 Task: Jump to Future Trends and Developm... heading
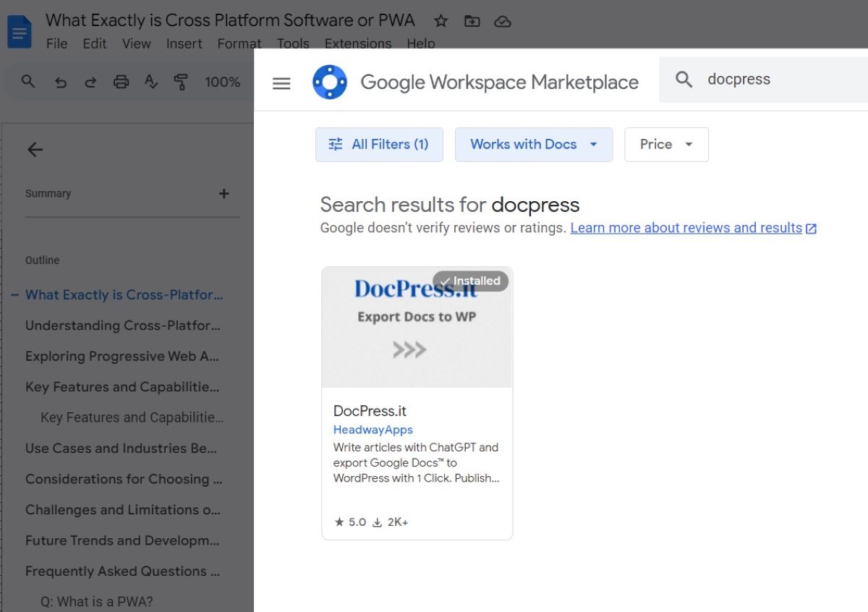coord(122,540)
